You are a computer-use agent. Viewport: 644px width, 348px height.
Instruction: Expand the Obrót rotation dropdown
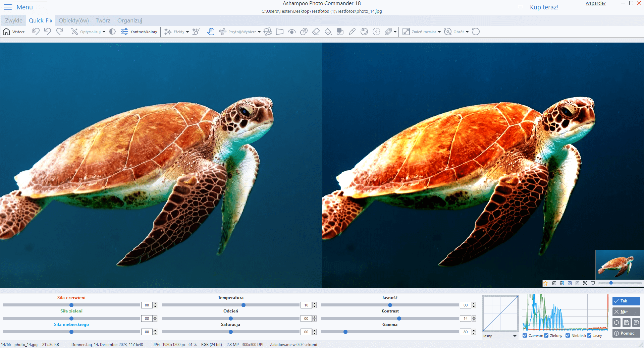point(467,32)
